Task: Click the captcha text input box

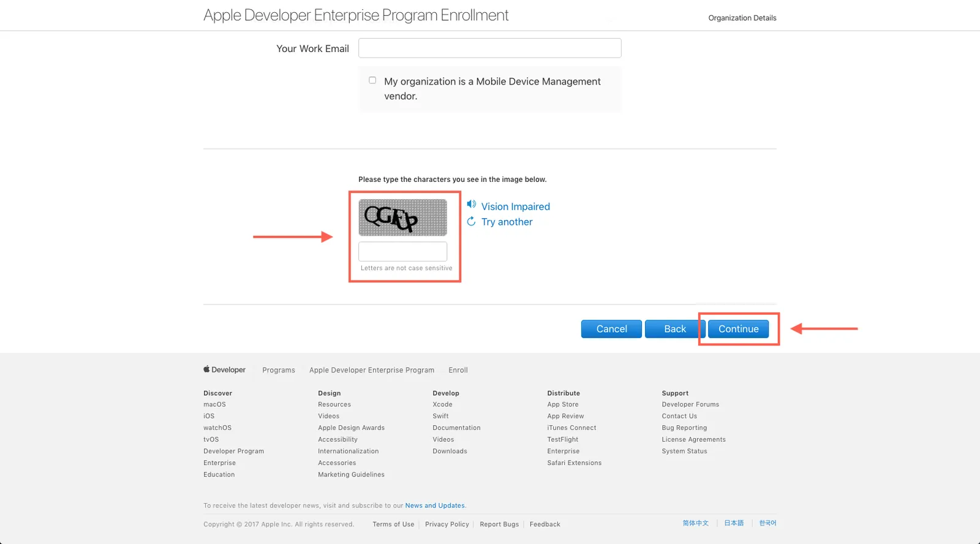Action: click(x=402, y=252)
